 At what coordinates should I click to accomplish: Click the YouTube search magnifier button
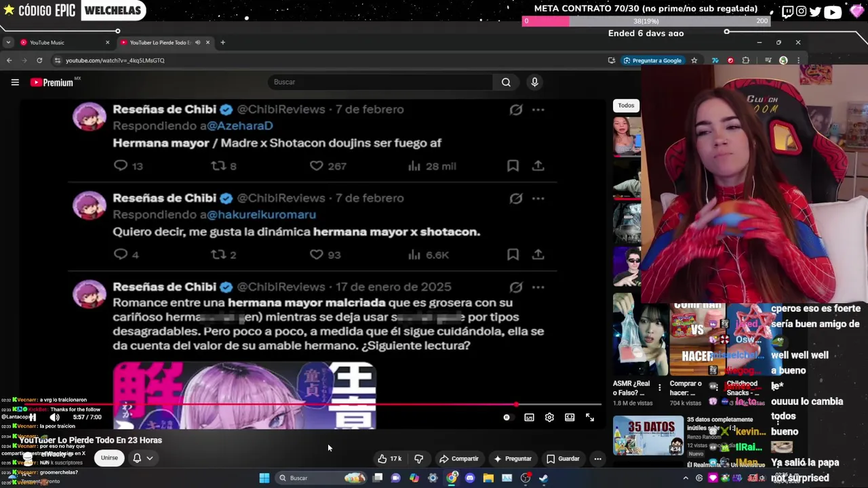point(506,82)
